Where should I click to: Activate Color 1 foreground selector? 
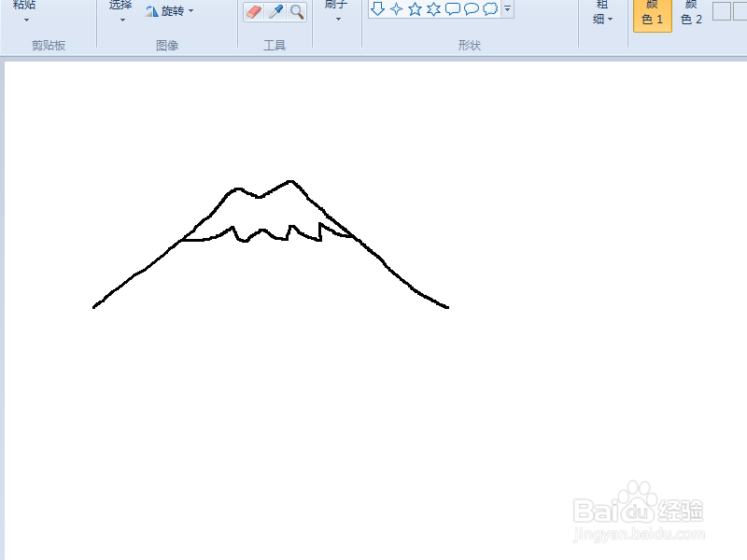click(651, 15)
